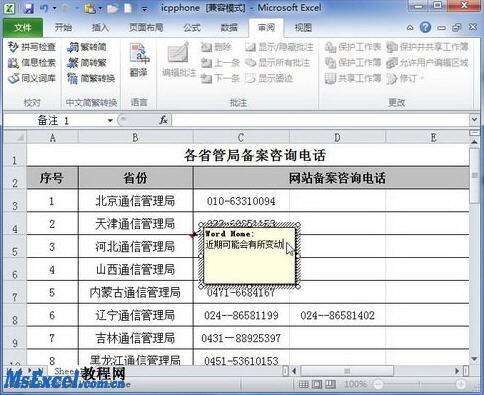Click 保护并共享工作簿

click(427, 47)
